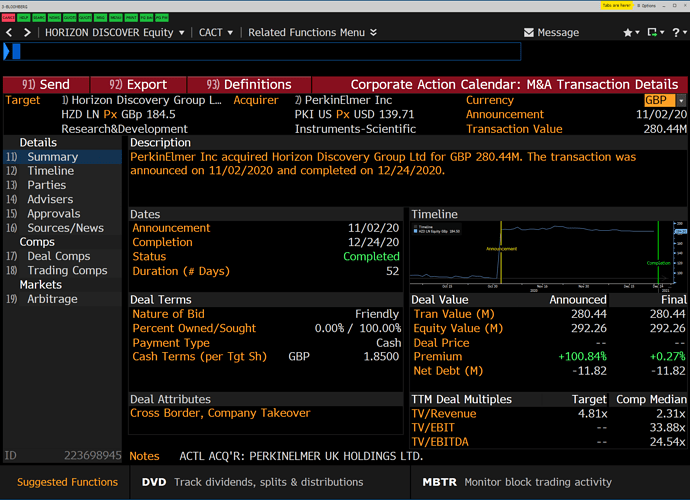The width and height of the screenshot is (690, 500).
Task: Click the 92) Export button
Action: pyautogui.click(x=138, y=85)
